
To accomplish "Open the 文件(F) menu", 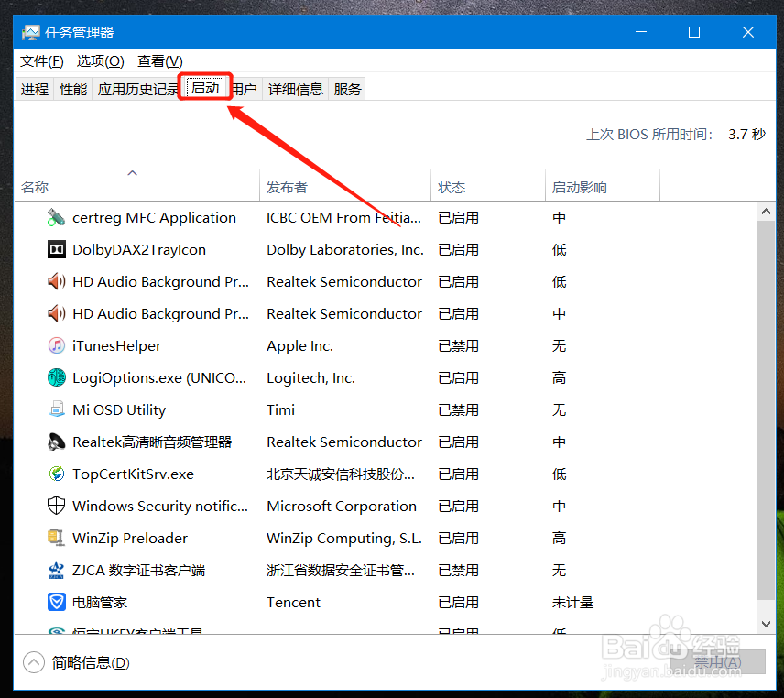I will pyautogui.click(x=41, y=61).
